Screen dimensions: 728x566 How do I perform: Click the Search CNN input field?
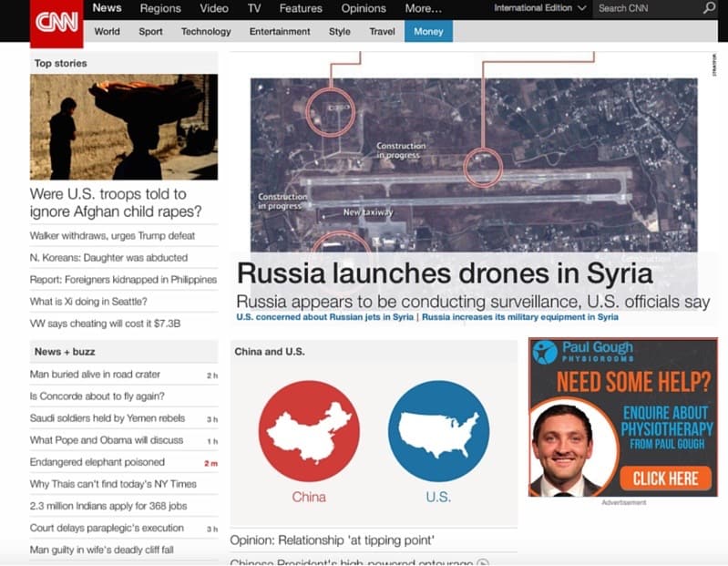pyautogui.click(x=648, y=8)
